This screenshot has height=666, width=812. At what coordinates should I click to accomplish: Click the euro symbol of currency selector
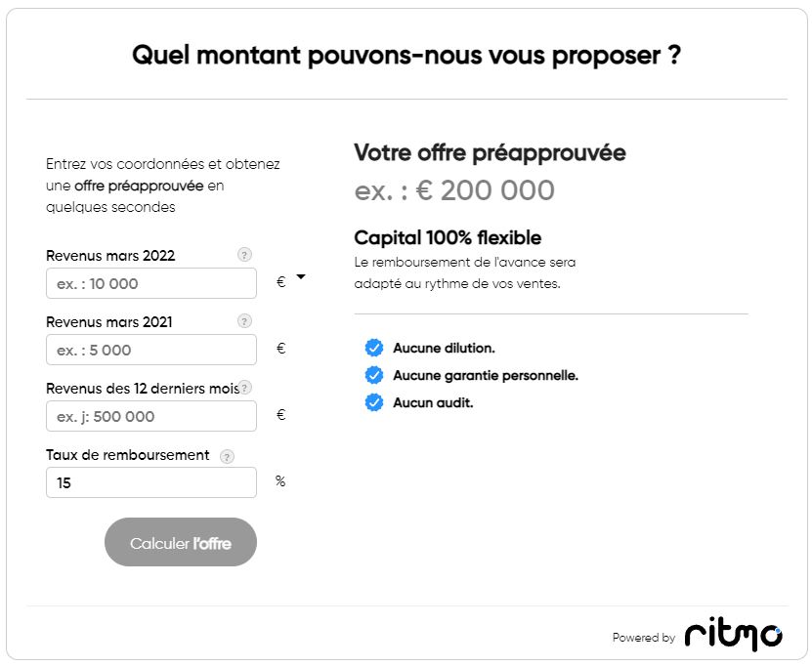pos(280,282)
